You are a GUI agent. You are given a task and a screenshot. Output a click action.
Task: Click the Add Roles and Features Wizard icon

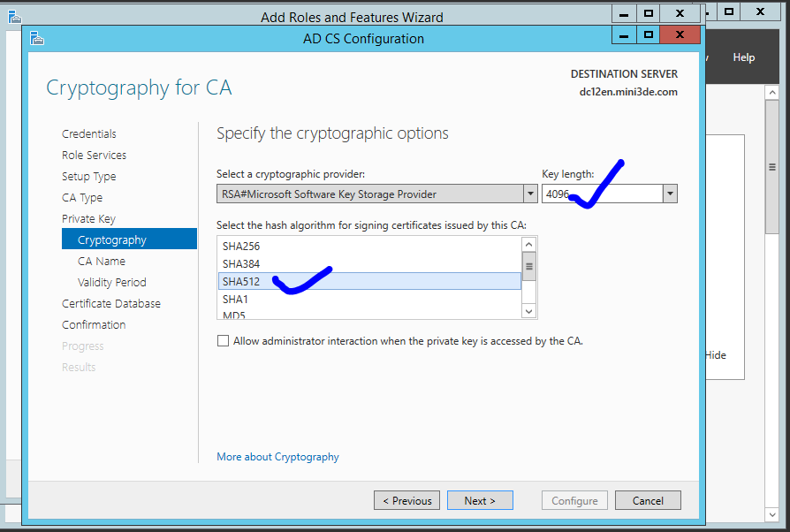click(15, 17)
